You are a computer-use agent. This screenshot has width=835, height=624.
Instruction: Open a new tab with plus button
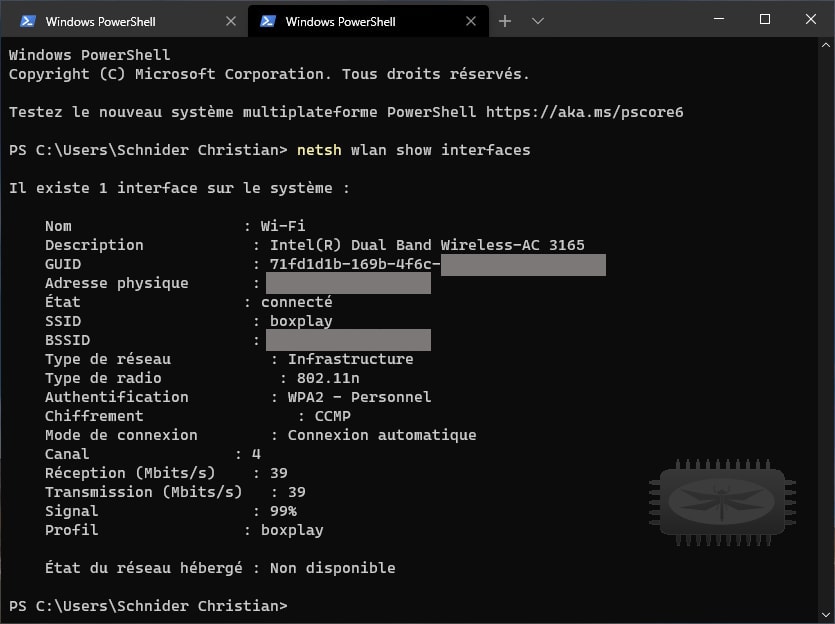coord(505,21)
